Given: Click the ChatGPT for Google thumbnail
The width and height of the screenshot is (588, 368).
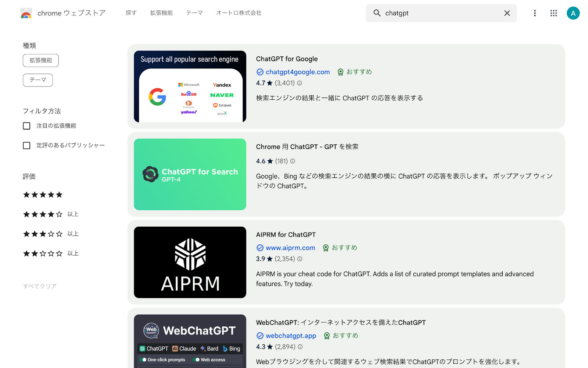Looking at the screenshot, I should pyautogui.click(x=190, y=86).
